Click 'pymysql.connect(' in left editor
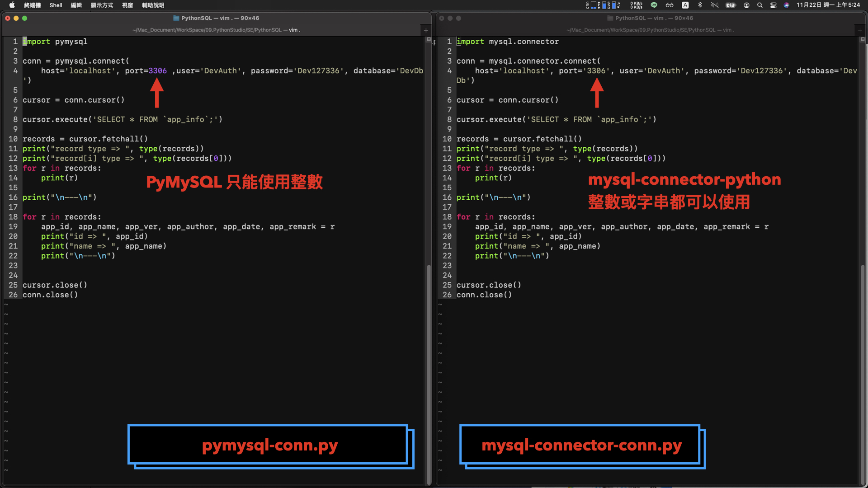The width and height of the screenshot is (868, 488). coord(92,61)
